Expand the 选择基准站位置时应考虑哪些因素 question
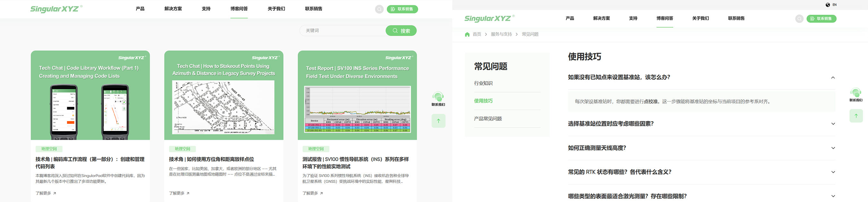This screenshot has width=868, height=202. point(833,124)
